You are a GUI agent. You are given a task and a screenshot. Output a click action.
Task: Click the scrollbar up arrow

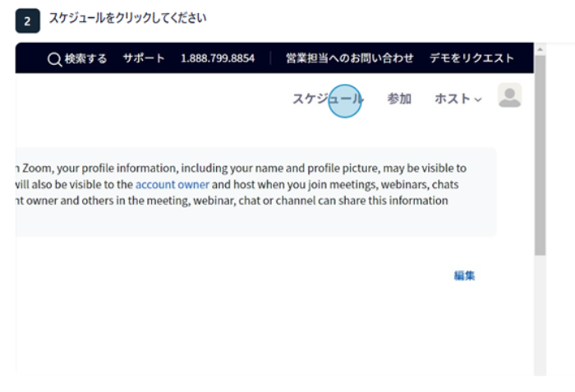pos(540,50)
